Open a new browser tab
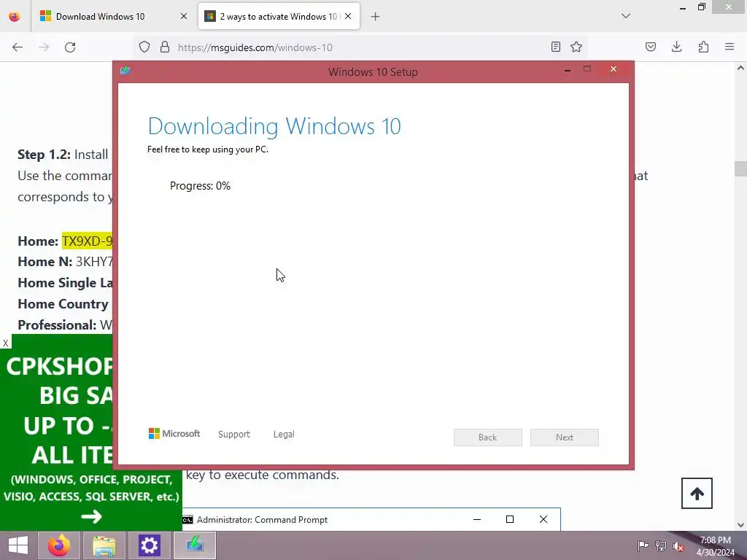 point(376,17)
